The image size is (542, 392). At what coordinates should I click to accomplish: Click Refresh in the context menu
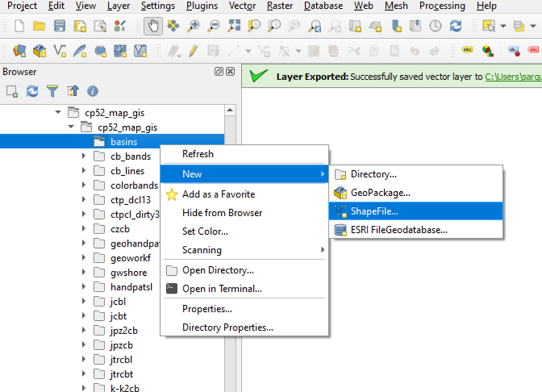[245, 154]
